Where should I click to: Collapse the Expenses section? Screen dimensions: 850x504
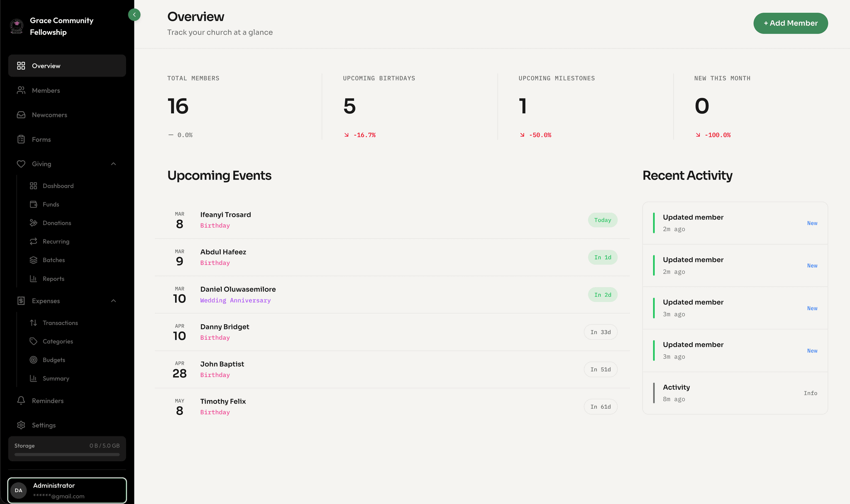tap(113, 301)
